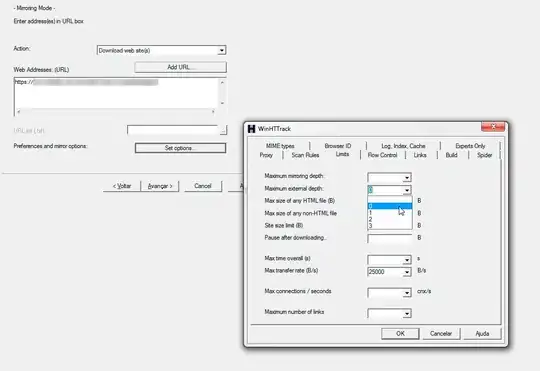Expand the Maximum mirroring depth dropdown

tap(407, 178)
